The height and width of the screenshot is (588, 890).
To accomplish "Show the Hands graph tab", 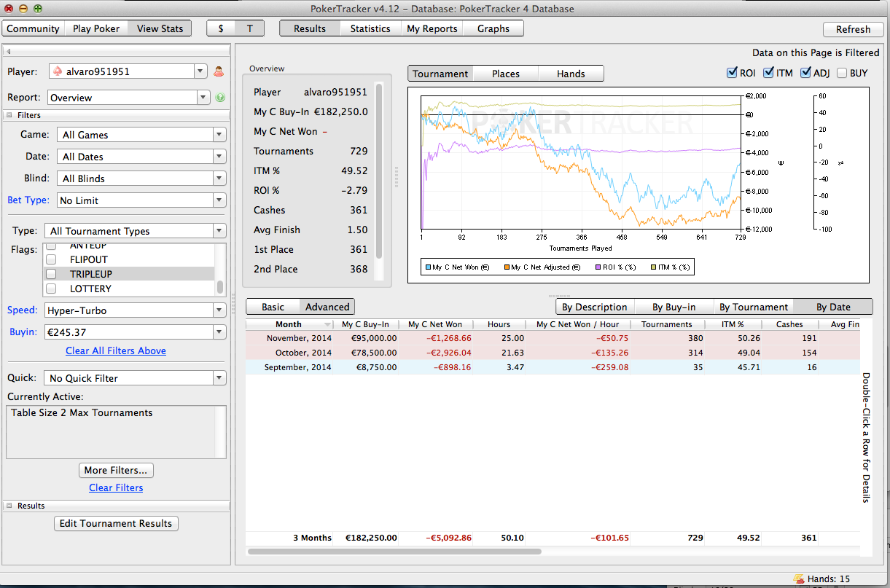I will pyautogui.click(x=571, y=74).
